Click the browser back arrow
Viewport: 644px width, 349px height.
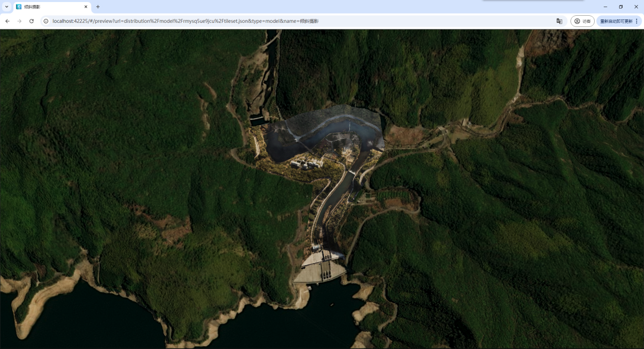tap(7, 21)
